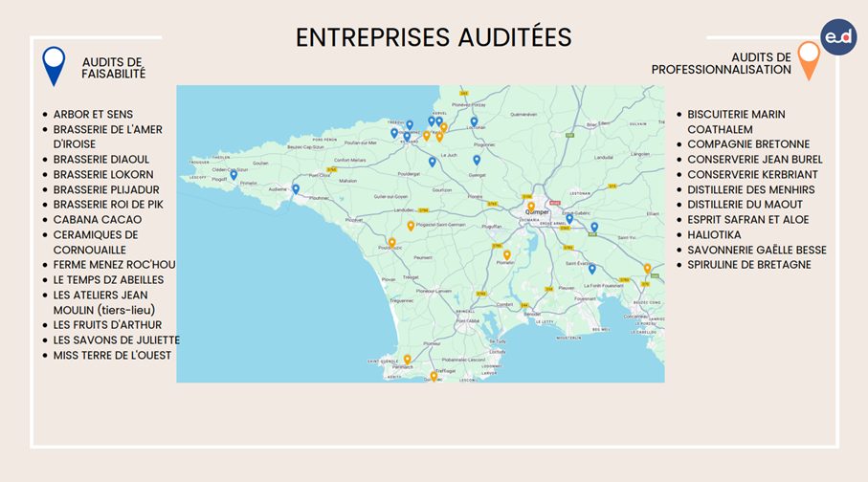Select BRASSERIE PLIJADUR list entry
The height and width of the screenshot is (482, 868).
[106, 189]
